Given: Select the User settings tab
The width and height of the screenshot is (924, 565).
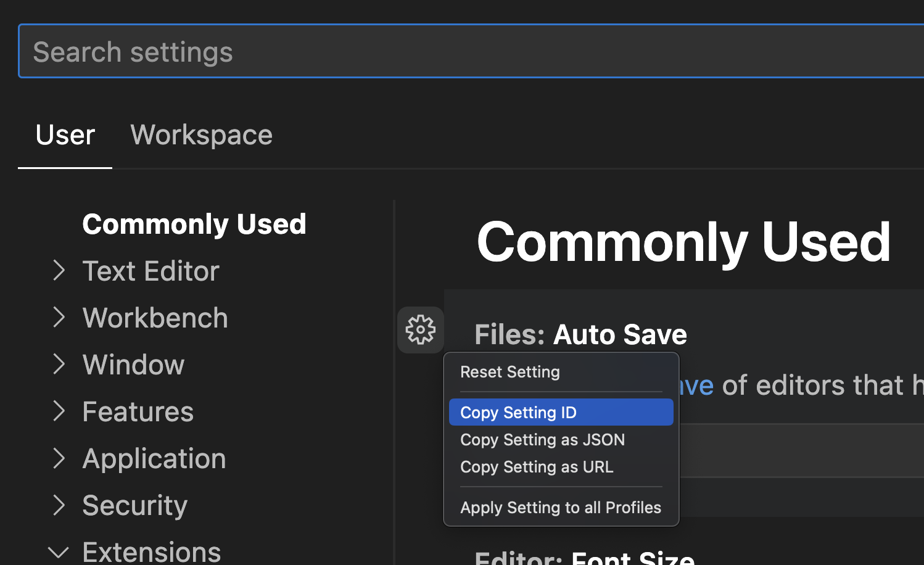Looking at the screenshot, I should (65, 134).
